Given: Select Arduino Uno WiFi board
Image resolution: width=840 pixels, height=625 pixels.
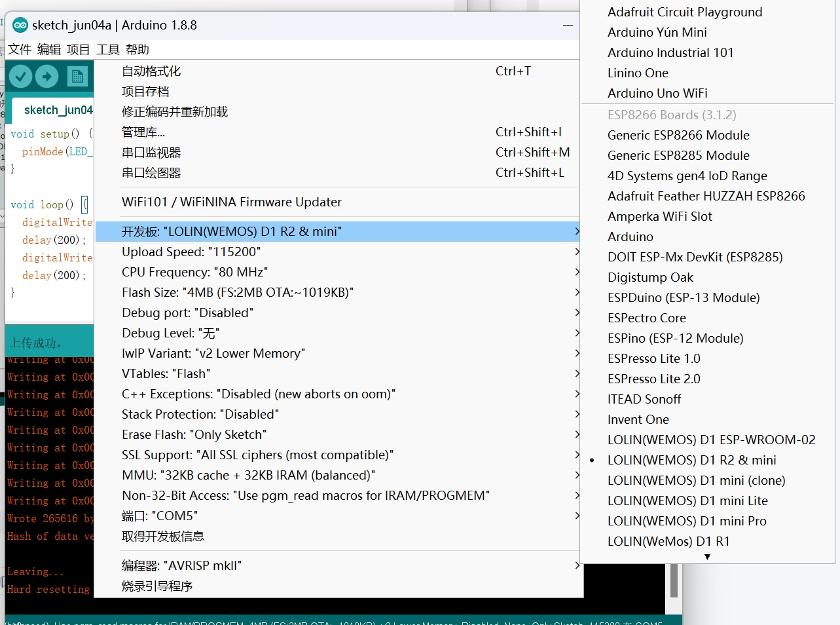Looking at the screenshot, I should 707,94.
